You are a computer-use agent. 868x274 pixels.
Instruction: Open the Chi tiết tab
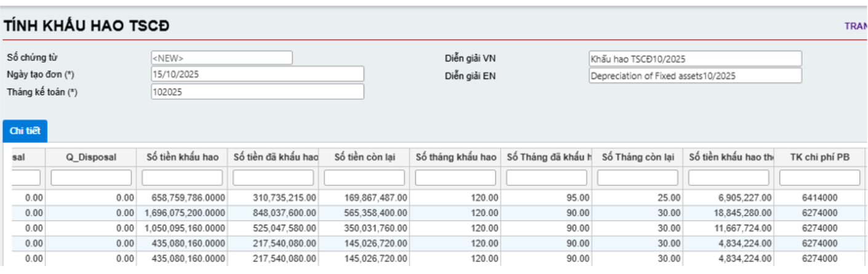25,131
